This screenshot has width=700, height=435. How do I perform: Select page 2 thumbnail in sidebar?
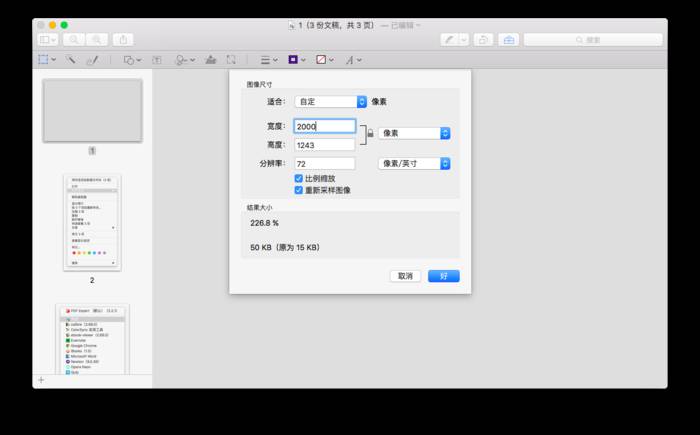(x=92, y=222)
